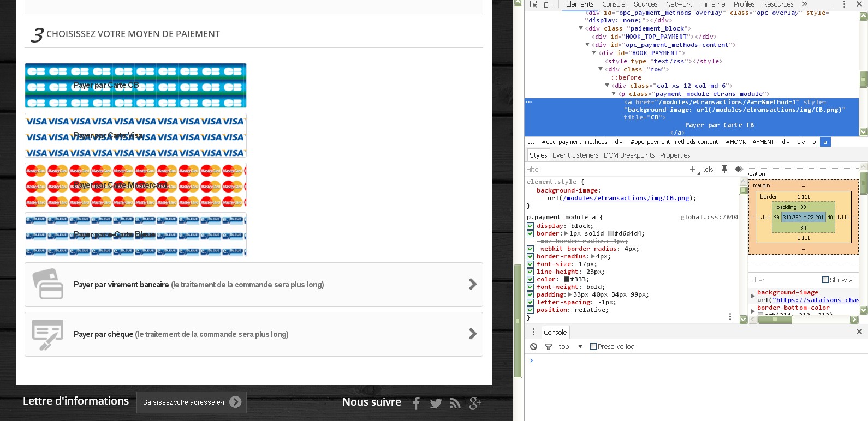Screen dimensions: 868x421
Task: Open the .cls class editor
Action: pyautogui.click(x=708, y=170)
